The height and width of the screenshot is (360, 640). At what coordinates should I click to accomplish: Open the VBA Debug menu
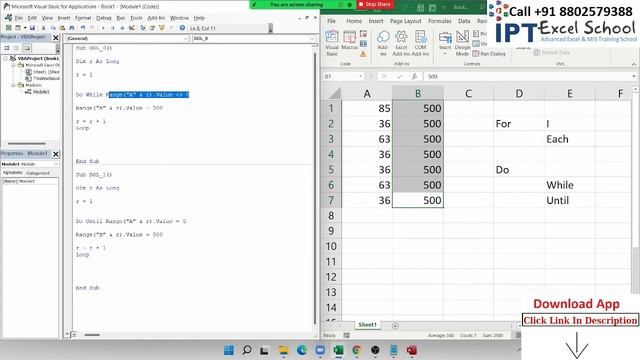click(x=104, y=18)
